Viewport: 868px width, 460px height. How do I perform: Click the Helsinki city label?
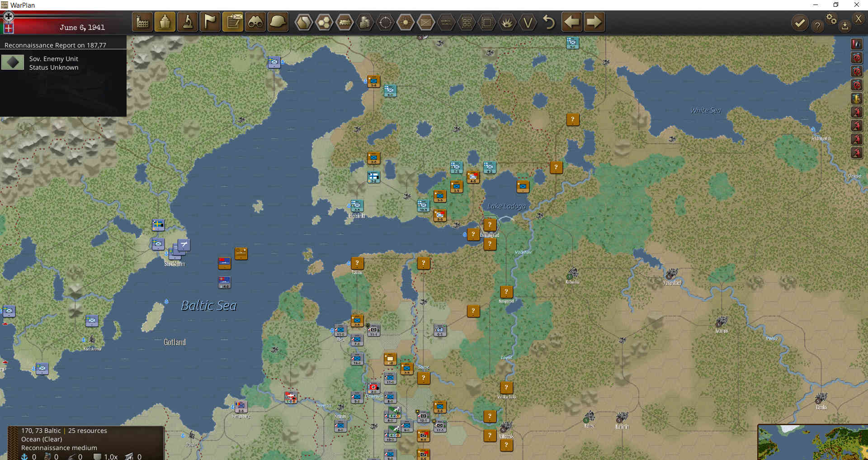pos(357,216)
